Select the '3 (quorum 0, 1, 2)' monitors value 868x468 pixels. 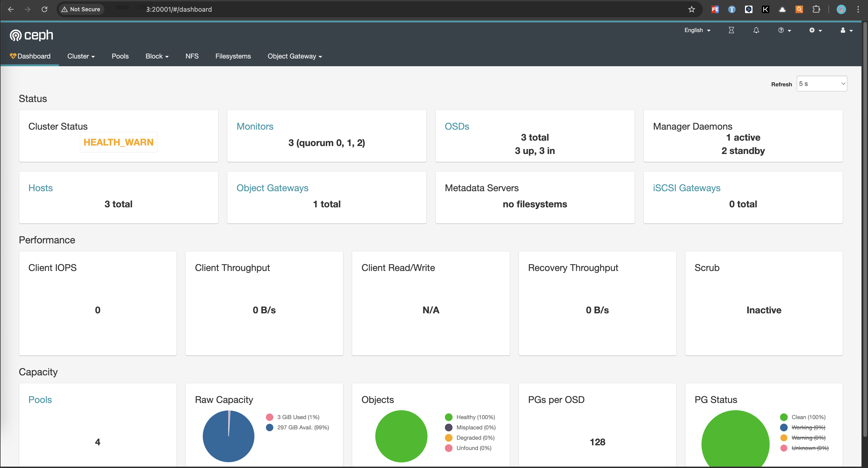pos(326,143)
